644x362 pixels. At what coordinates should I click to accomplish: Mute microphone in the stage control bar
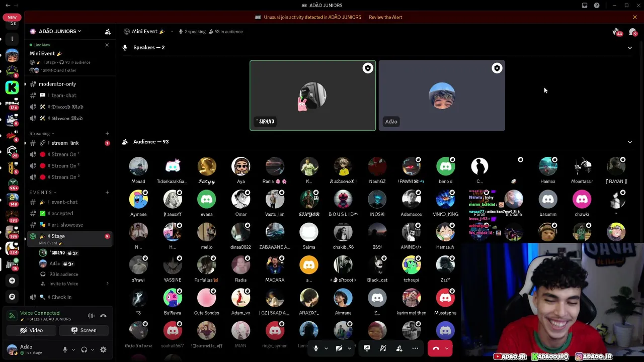point(316,348)
